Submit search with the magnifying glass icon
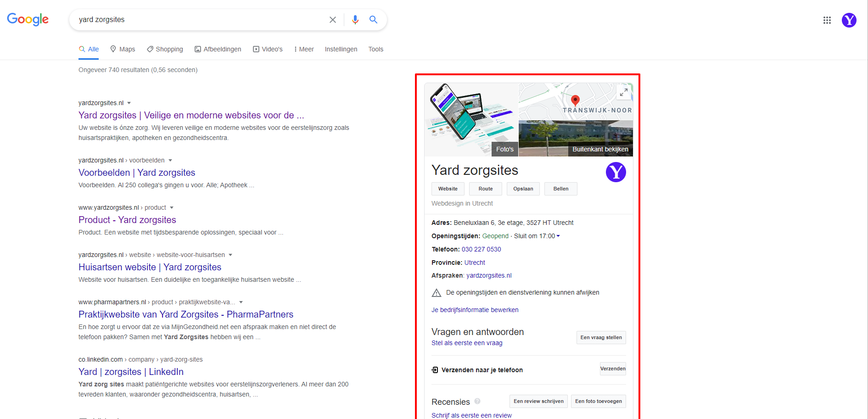The image size is (868, 419). pos(373,20)
